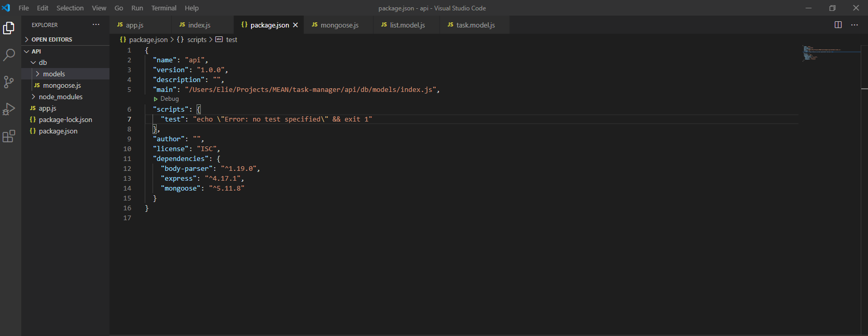
Task: Open package-lock.json from the Explorer tree
Action: [x=65, y=119]
